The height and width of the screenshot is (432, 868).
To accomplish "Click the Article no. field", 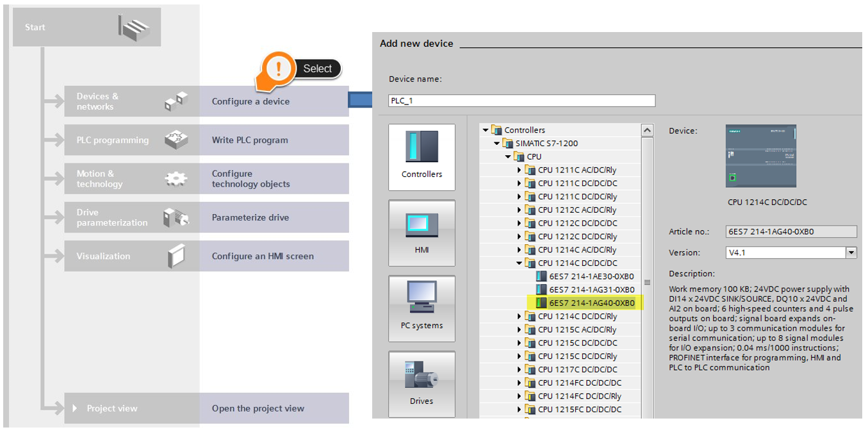I will (x=791, y=232).
